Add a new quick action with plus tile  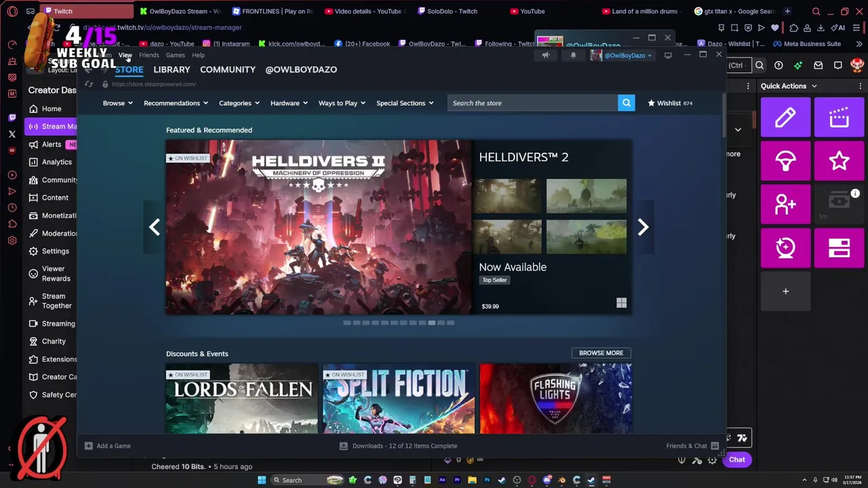coord(785,291)
